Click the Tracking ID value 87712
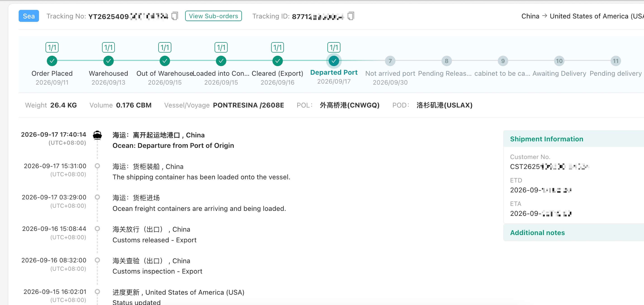 pyautogui.click(x=318, y=16)
